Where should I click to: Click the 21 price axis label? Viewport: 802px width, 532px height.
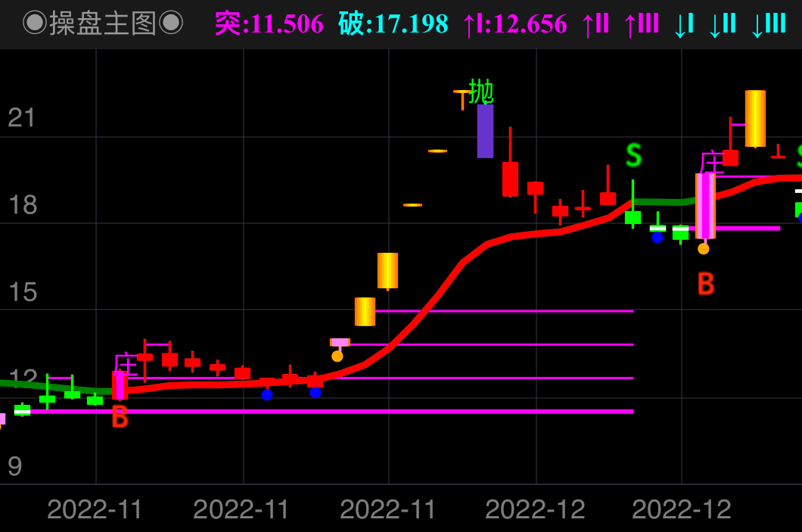pos(22,118)
